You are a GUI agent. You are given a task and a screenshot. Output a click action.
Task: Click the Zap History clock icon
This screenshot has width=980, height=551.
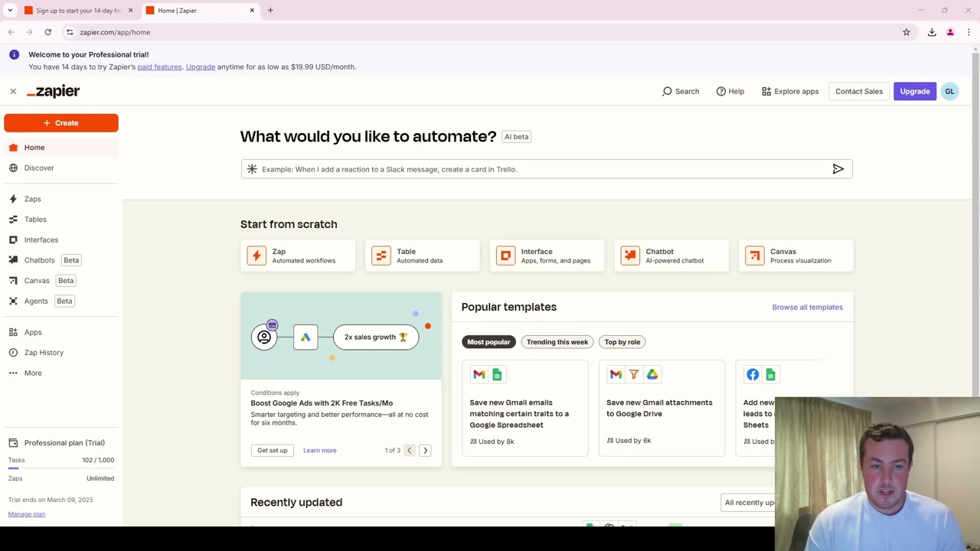13,353
